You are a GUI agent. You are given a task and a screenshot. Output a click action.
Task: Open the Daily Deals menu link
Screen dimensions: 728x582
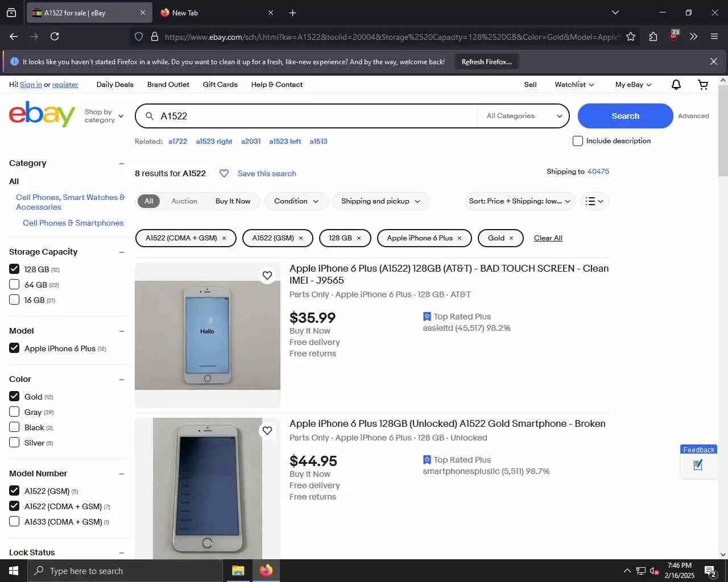tap(115, 85)
